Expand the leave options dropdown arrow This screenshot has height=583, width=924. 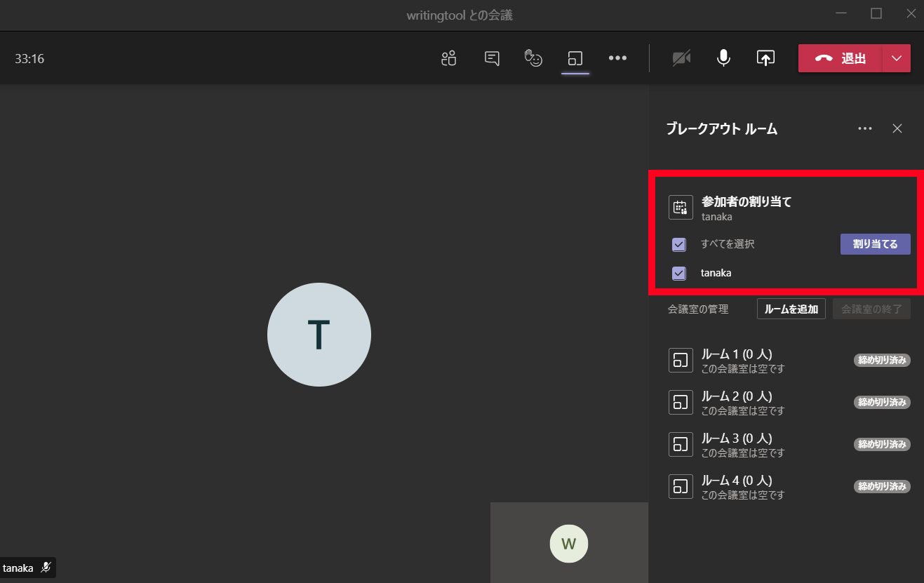point(897,58)
